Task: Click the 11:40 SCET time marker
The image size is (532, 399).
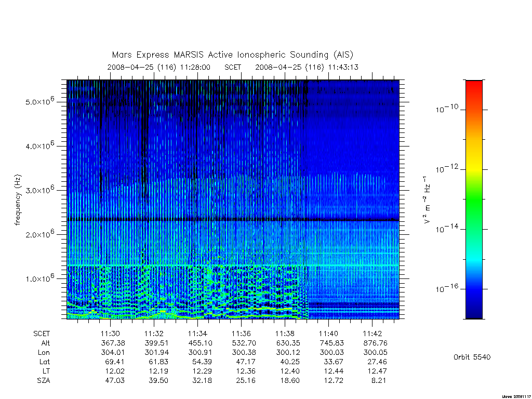Action: (x=328, y=334)
